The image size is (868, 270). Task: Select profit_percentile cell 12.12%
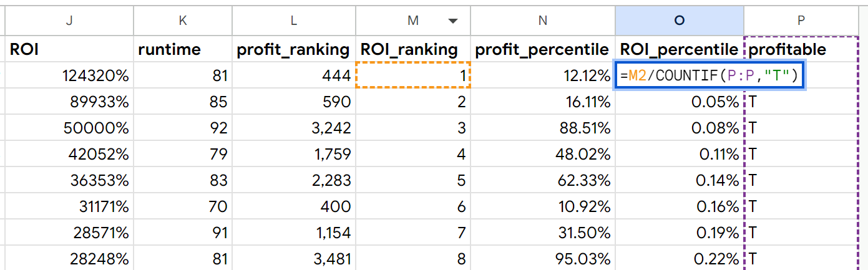pos(542,76)
